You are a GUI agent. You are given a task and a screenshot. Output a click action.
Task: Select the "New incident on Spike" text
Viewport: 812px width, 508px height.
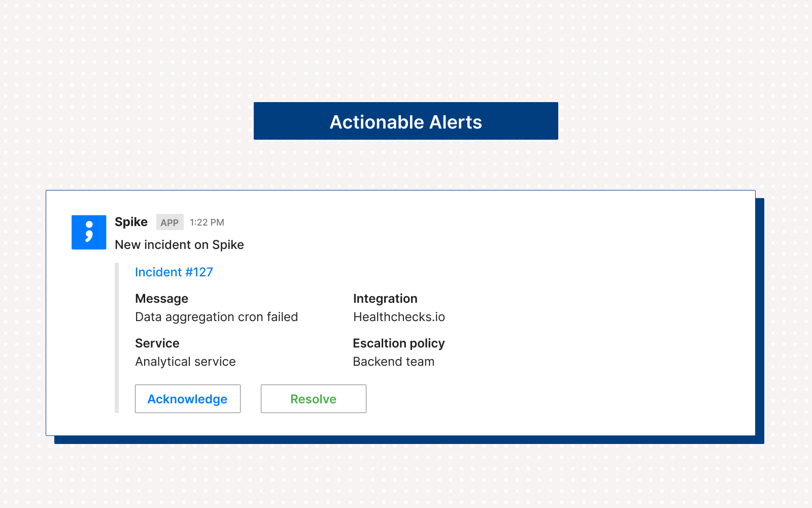(x=179, y=245)
